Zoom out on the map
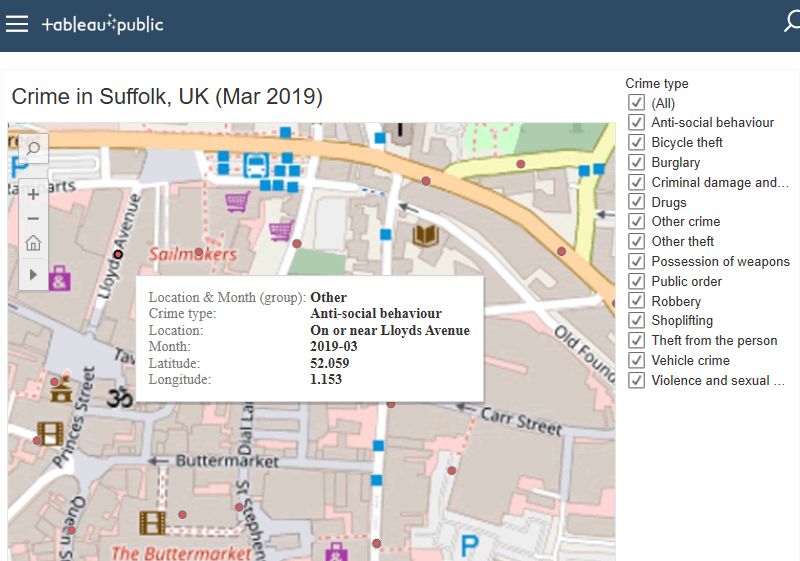Viewport: 800px width, 561px height. (33, 218)
